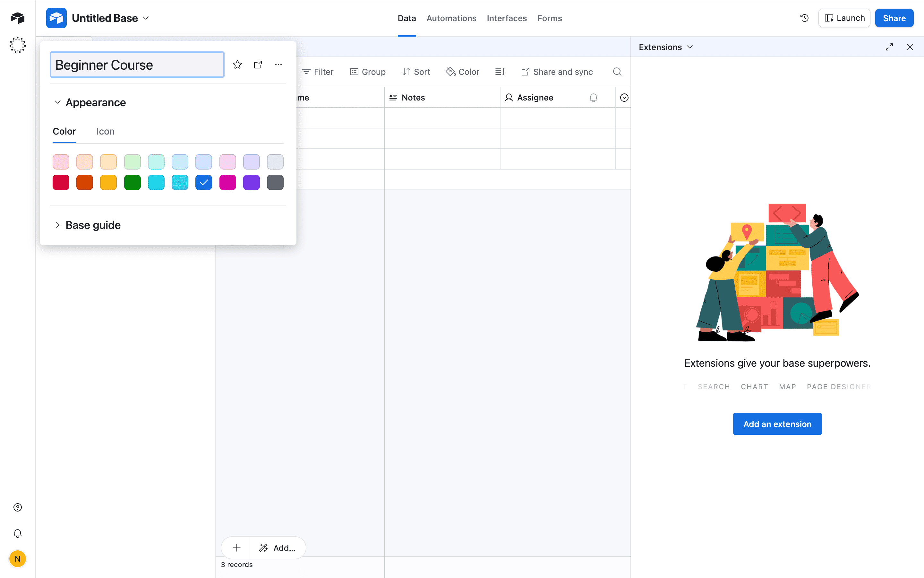Click the bell icon in Assignee column

(x=593, y=98)
